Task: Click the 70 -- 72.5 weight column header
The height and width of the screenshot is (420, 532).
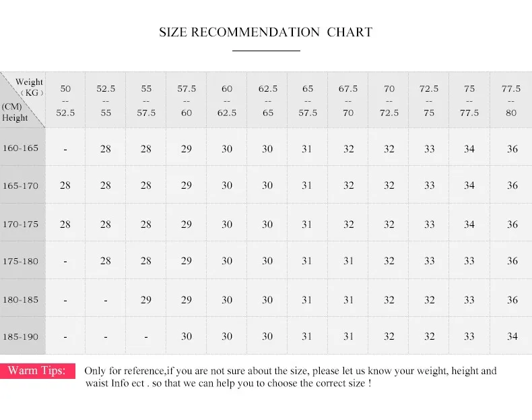Action: [389, 100]
